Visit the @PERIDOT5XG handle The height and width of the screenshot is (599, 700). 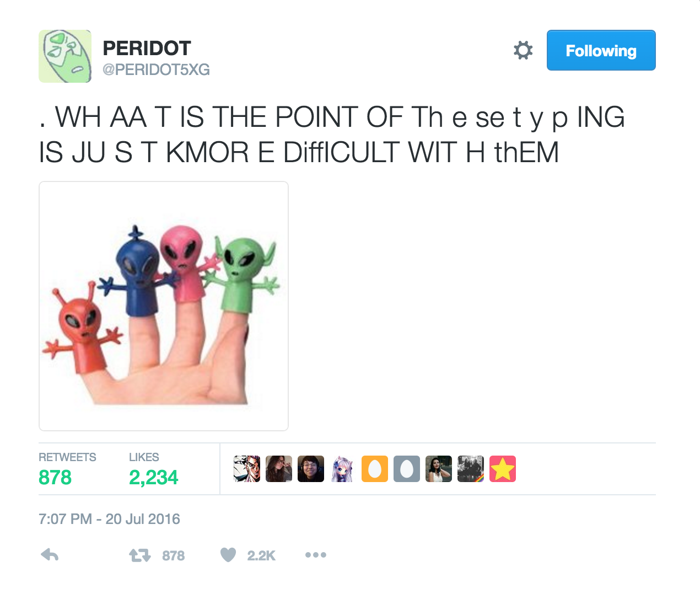[156, 70]
